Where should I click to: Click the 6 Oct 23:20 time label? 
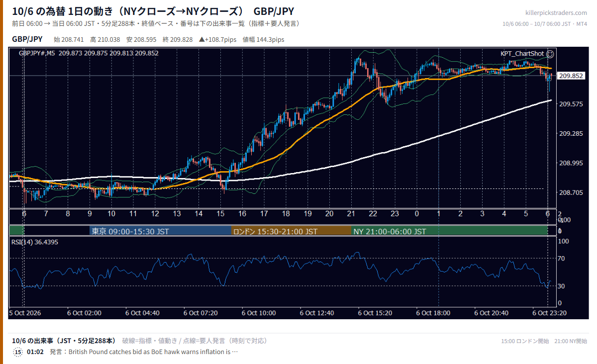point(550,313)
